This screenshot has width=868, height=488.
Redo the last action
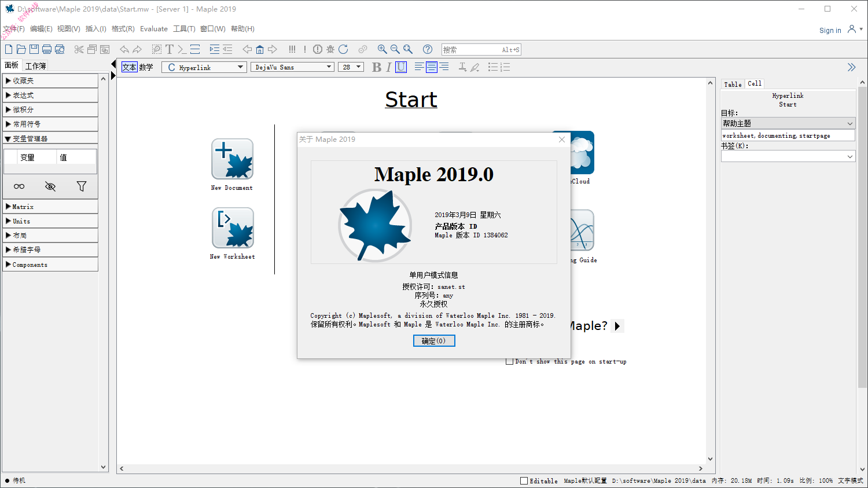pyautogui.click(x=137, y=49)
